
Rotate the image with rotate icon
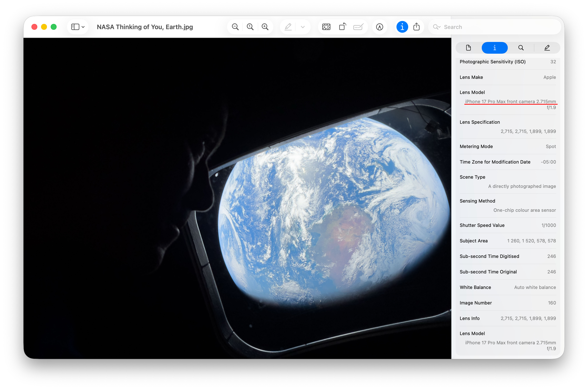click(342, 27)
